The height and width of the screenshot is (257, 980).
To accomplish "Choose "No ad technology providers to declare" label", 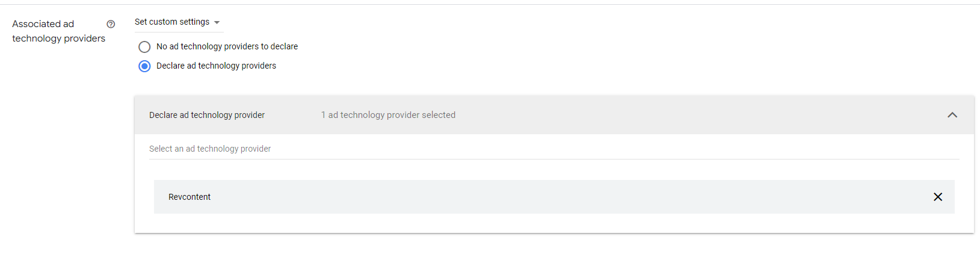I will point(227,46).
